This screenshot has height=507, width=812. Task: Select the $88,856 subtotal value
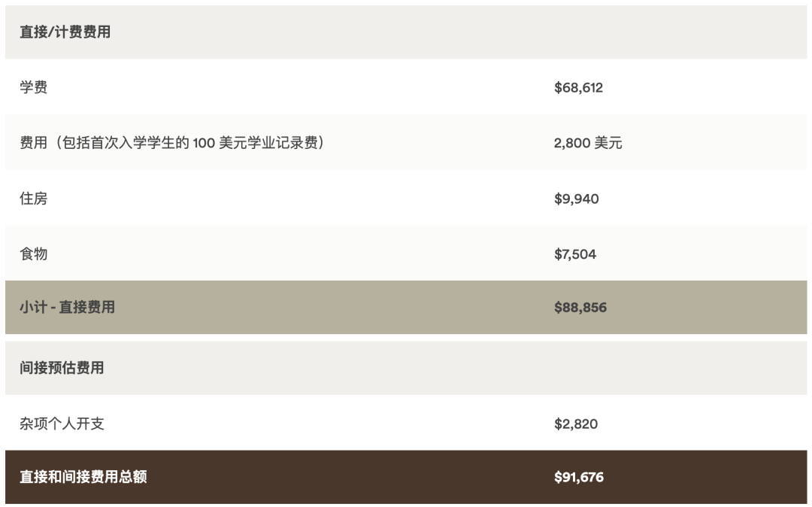point(580,308)
